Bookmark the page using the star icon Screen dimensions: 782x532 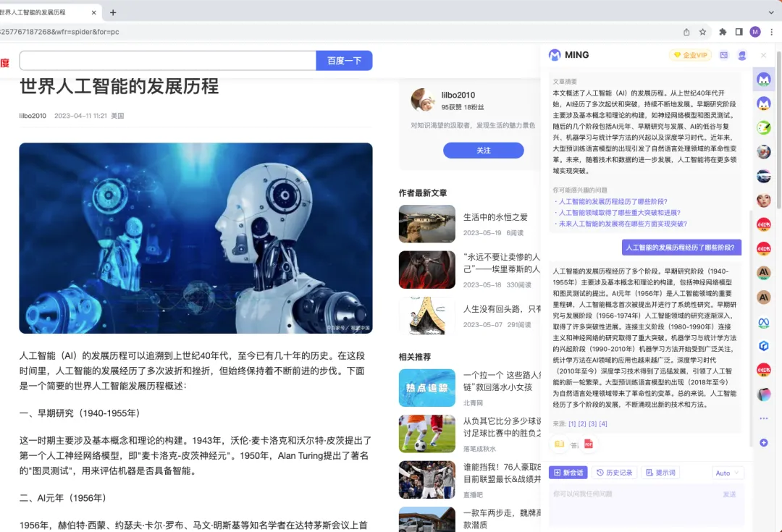(x=702, y=32)
